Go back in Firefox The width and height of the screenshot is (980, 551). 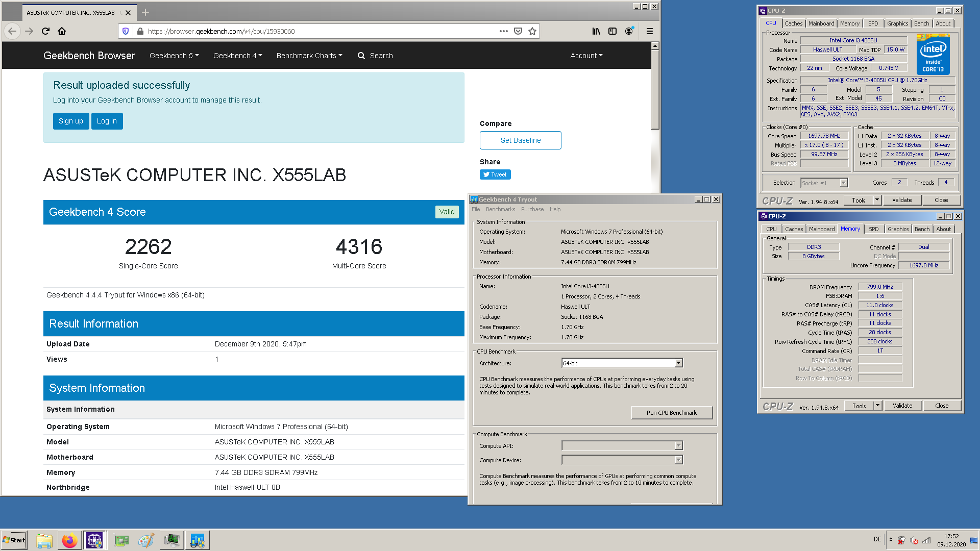[x=12, y=31]
